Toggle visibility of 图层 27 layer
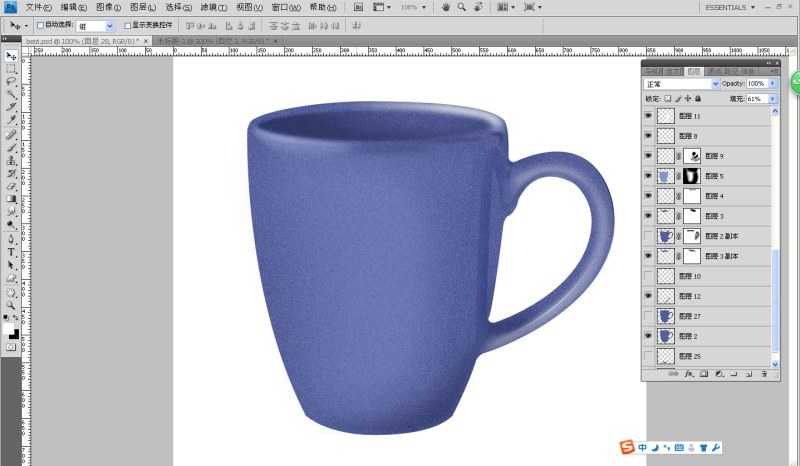Image resolution: width=800 pixels, height=466 pixels. tap(648, 316)
